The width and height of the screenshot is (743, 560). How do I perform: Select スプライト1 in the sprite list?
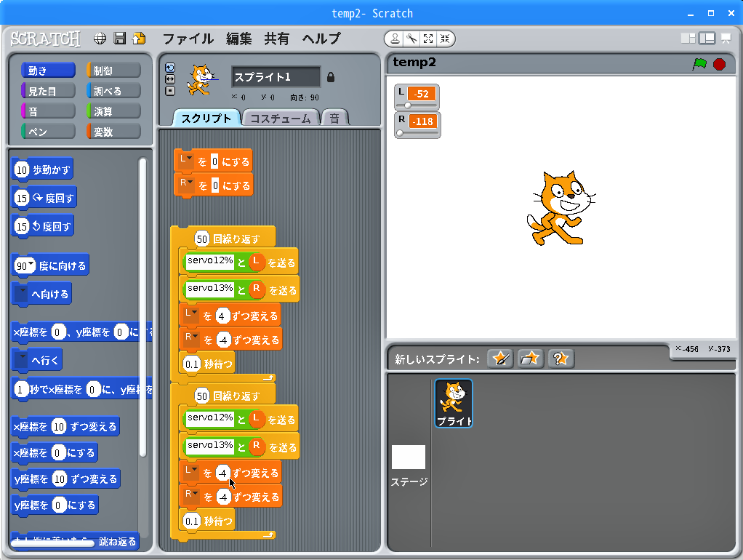point(454,403)
